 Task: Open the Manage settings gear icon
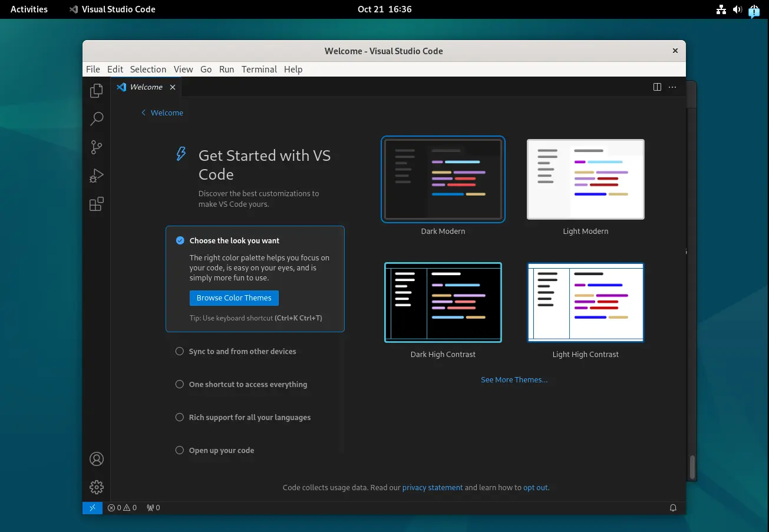(x=96, y=487)
